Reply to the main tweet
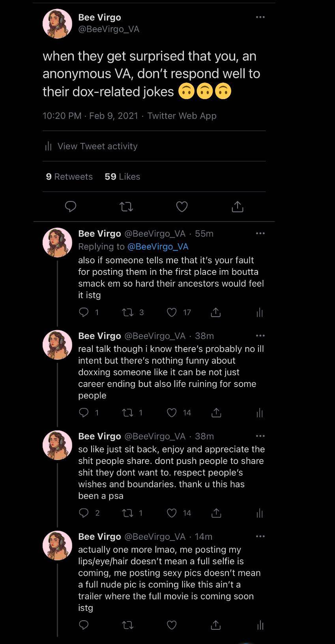This screenshot has height=644, width=335. click(71, 207)
